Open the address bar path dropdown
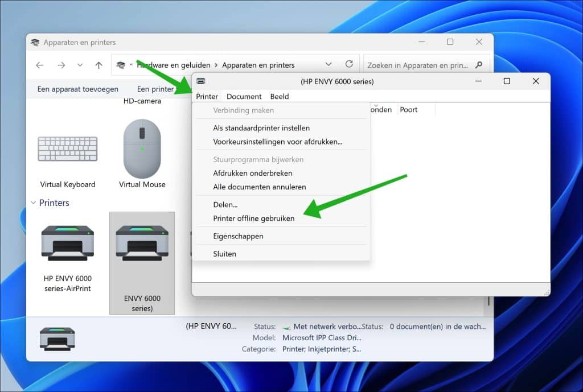 329,64
